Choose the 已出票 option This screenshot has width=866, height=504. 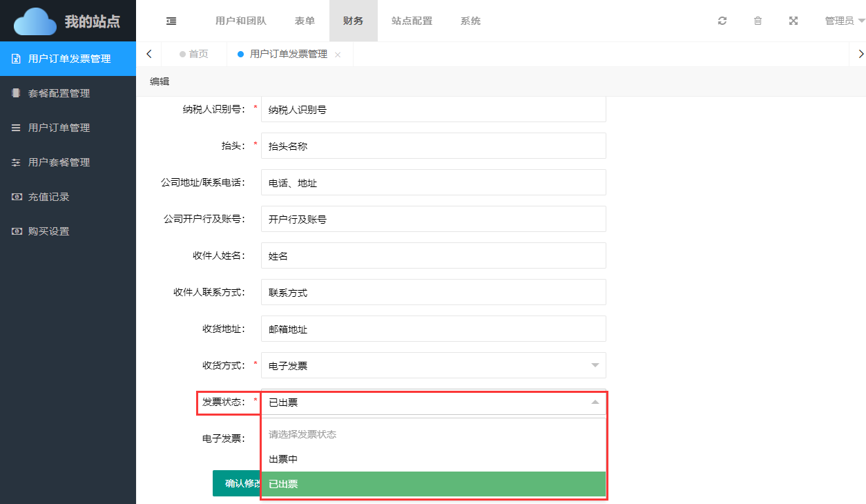coord(433,484)
